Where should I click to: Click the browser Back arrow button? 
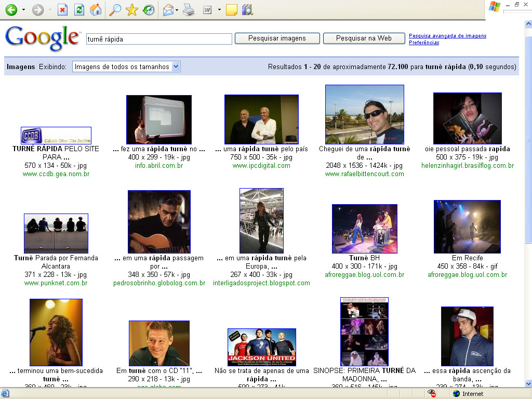(x=11, y=10)
